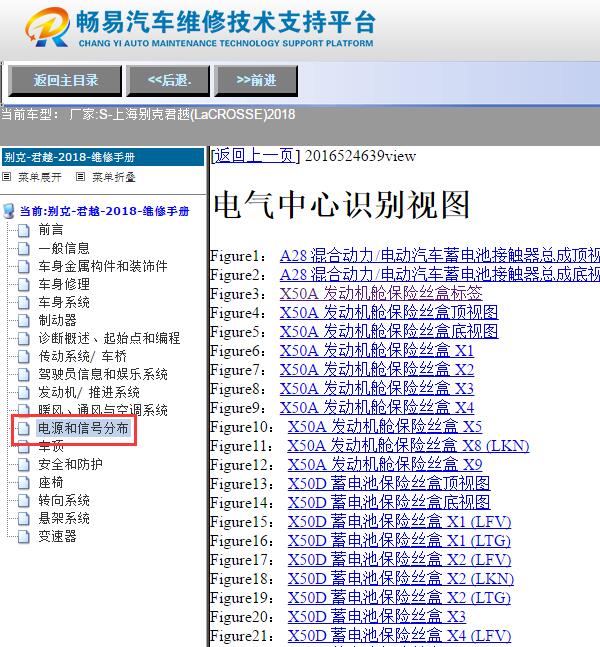Click page icon next to 电源和信号分布
The width and height of the screenshot is (600, 647).
[24, 428]
